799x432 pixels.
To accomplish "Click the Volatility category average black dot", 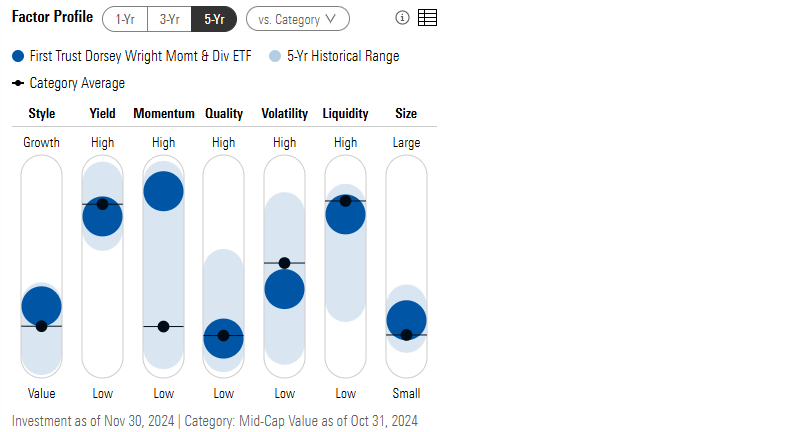I will click(284, 263).
